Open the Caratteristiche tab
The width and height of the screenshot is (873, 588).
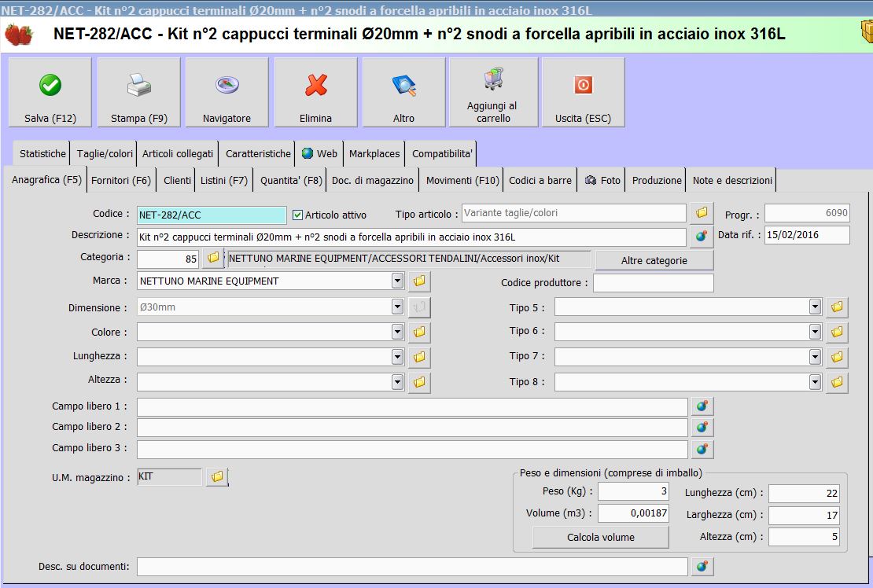(258, 153)
